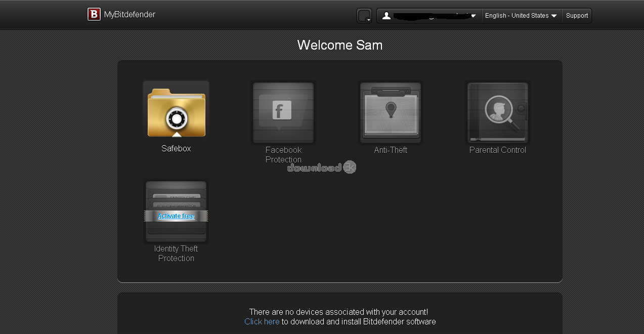Follow the Click here download link
This screenshot has width=644, height=334.
pyautogui.click(x=262, y=321)
